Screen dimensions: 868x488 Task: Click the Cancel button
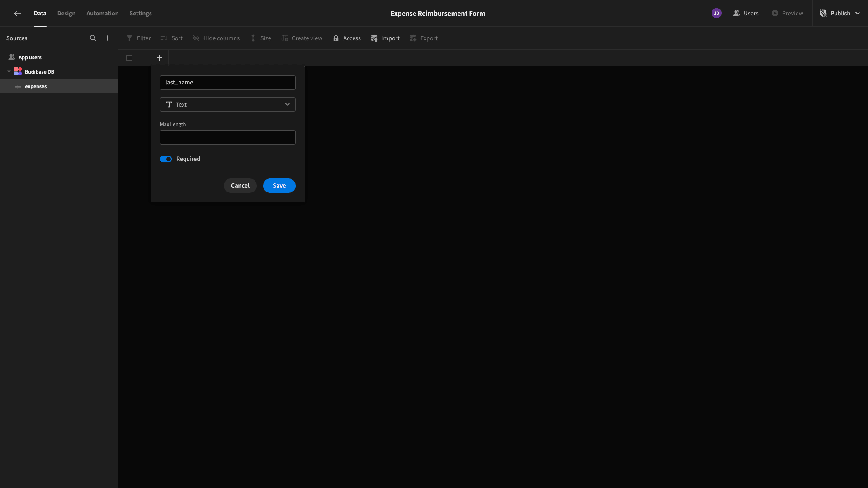tap(240, 185)
